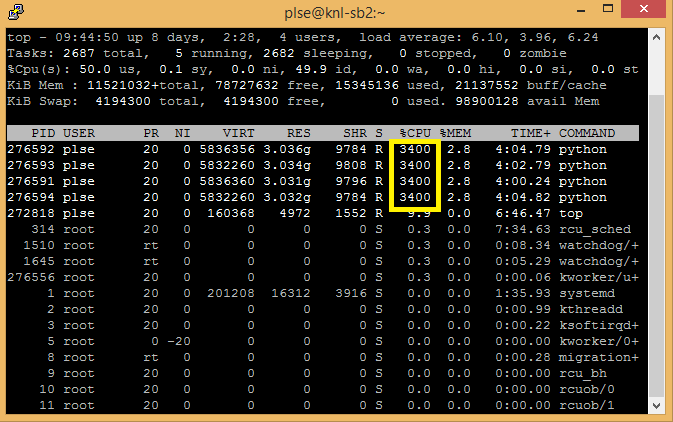Select PID 276594 in the process list
The width and height of the screenshot is (673, 422).
31,197
